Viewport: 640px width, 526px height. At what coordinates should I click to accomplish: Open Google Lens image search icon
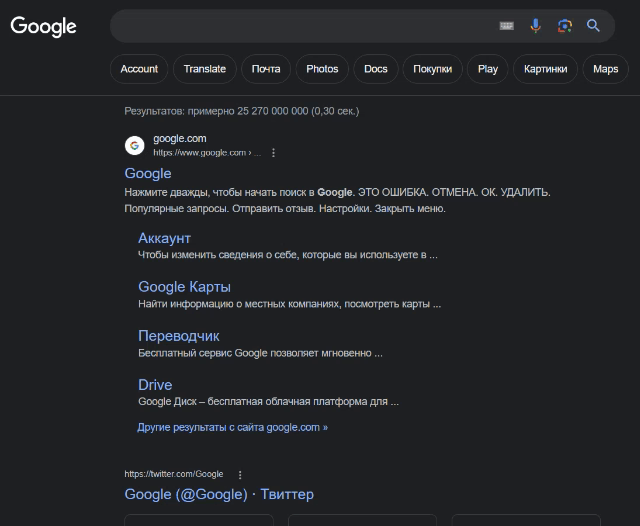tap(564, 26)
